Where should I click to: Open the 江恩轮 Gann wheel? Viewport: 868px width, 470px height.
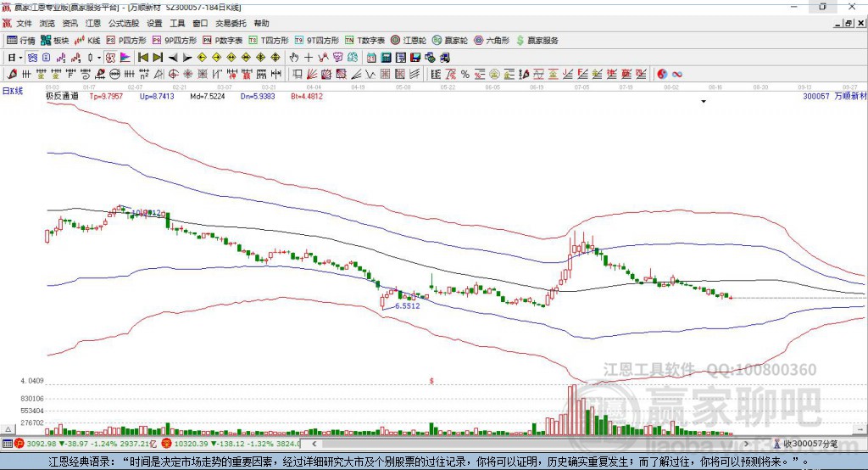409,41
